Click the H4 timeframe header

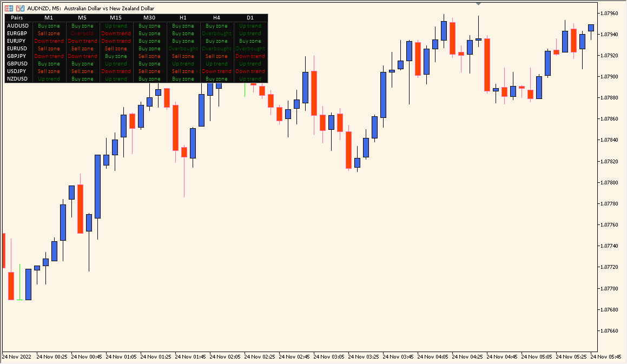click(216, 17)
